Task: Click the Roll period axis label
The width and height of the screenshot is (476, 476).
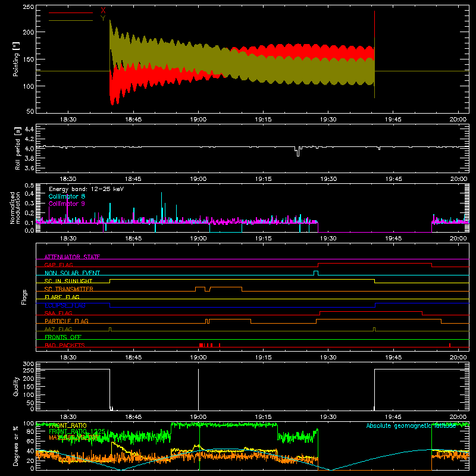Action: pyautogui.click(x=18, y=148)
